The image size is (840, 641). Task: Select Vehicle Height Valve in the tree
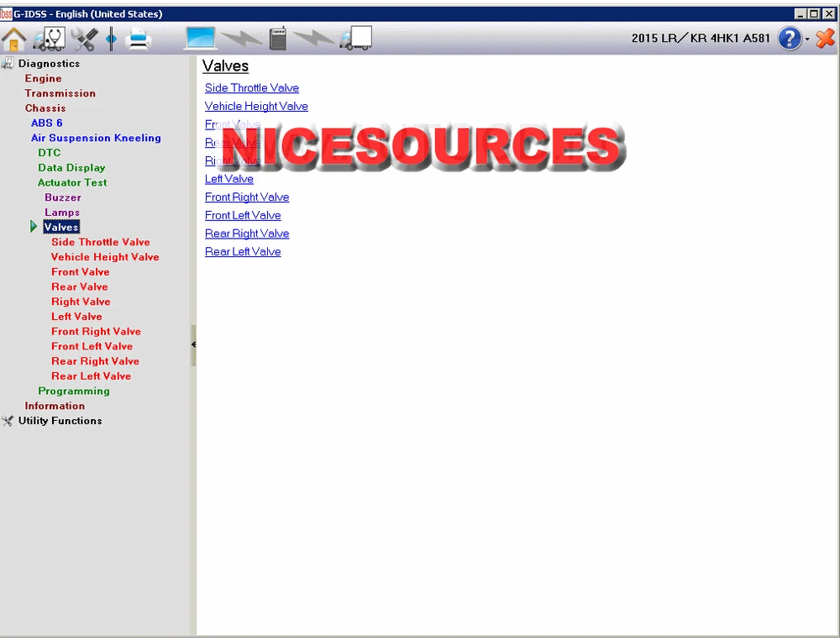(105, 257)
